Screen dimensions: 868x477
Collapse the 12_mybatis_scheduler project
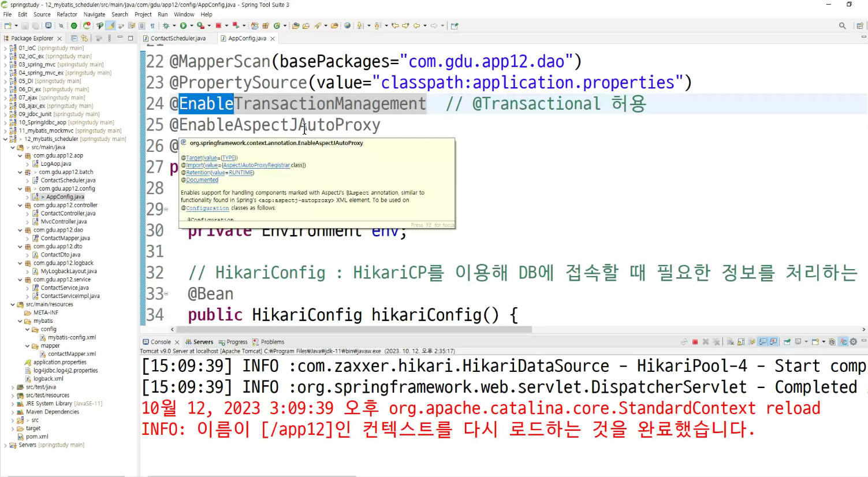coord(5,139)
